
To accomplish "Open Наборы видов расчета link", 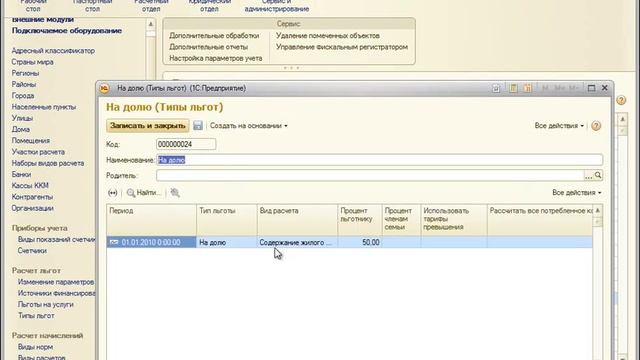I will point(48,163).
